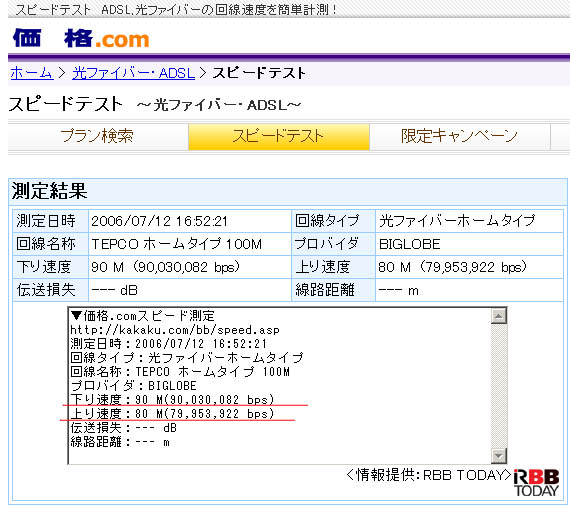This screenshot has width=570, height=509.
Task: Click the text box scroll down arrow
Action: pyautogui.click(x=499, y=455)
